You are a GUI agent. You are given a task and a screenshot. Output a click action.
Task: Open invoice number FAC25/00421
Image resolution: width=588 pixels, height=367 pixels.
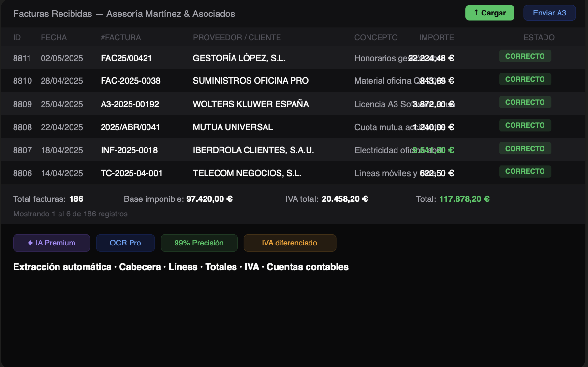(127, 58)
